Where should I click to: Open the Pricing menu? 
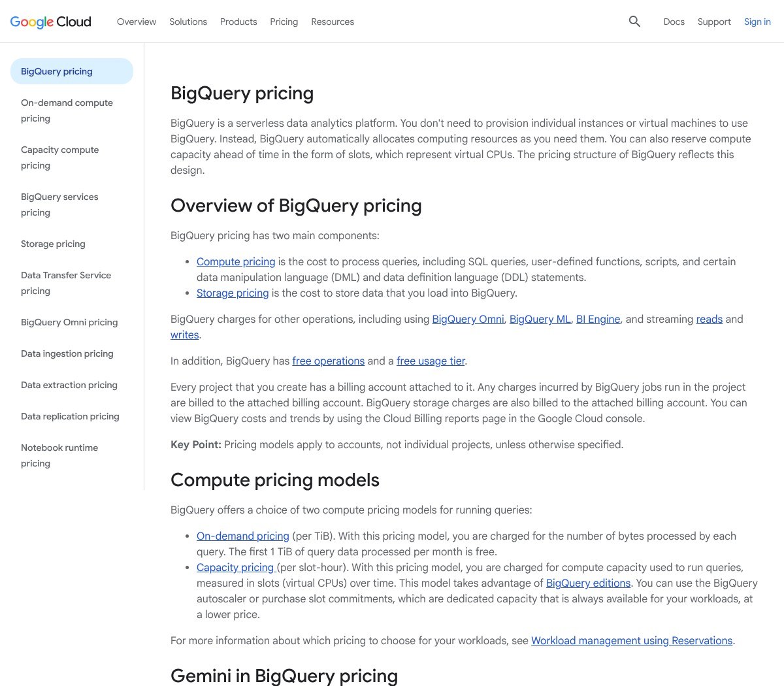(284, 22)
